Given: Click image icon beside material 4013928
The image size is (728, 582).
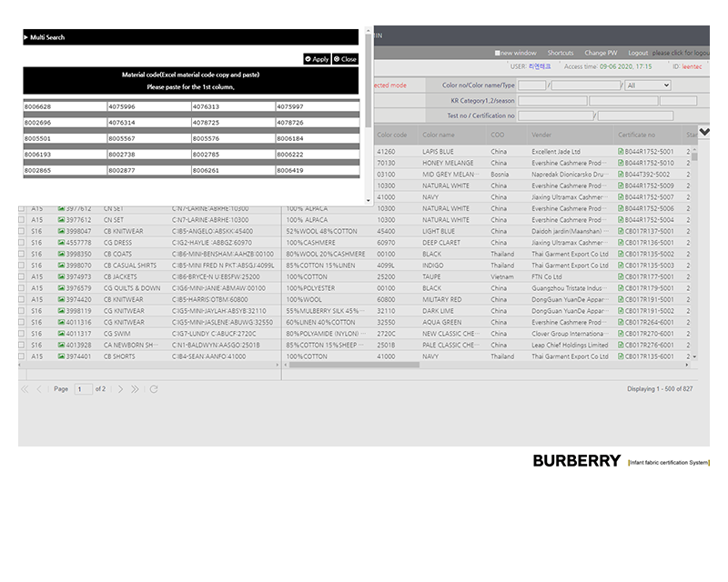Looking at the screenshot, I should pos(61,346).
